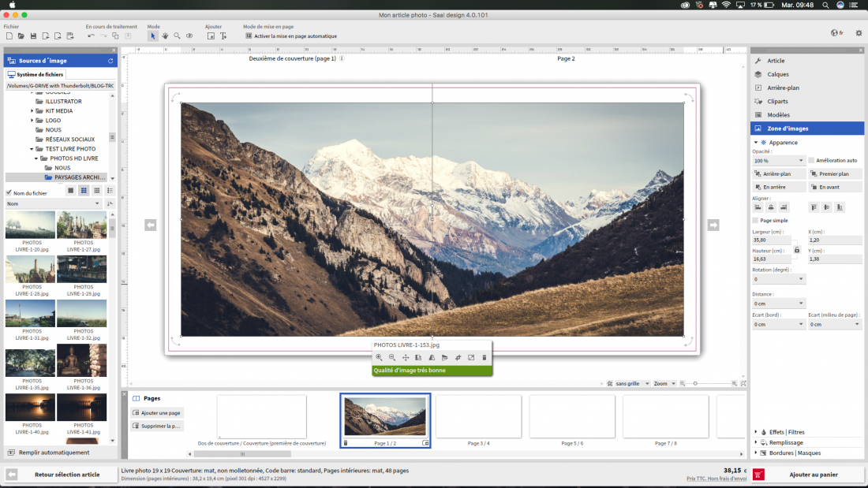Click Retour sélection article button
The image size is (868, 488).
tap(67, 475)
